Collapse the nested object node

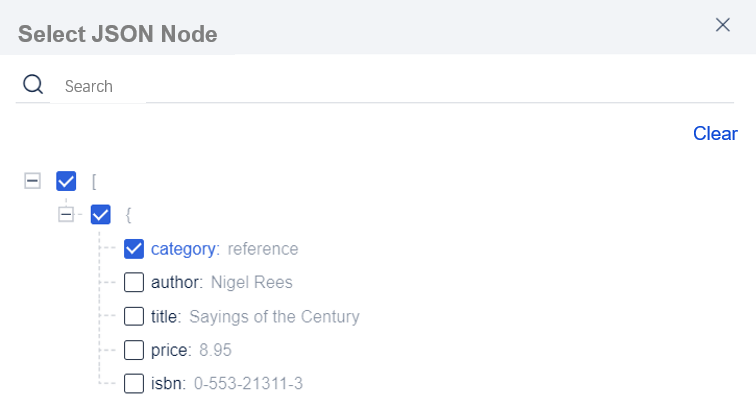(x=66, y=214)
